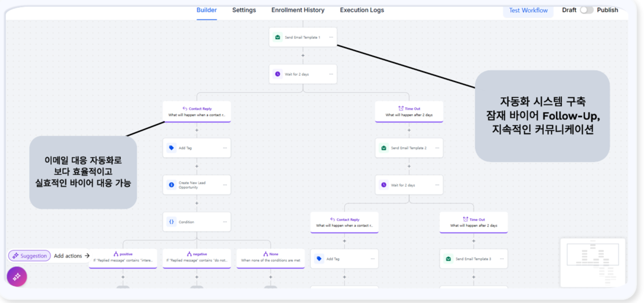Open the three-dot menu on Send Email Template 1
This screenshot has height=303, width=644.
331,37
